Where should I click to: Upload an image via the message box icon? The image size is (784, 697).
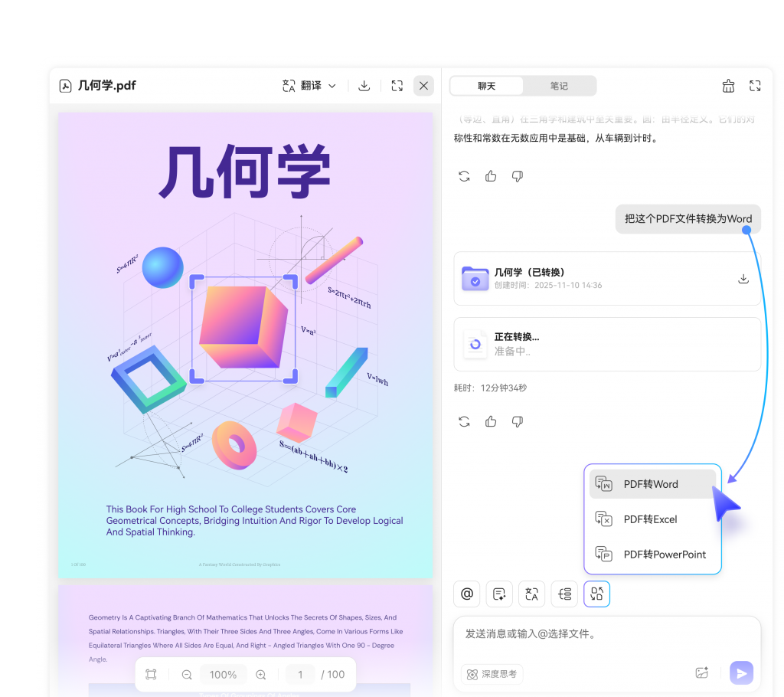tap(701, 672)
